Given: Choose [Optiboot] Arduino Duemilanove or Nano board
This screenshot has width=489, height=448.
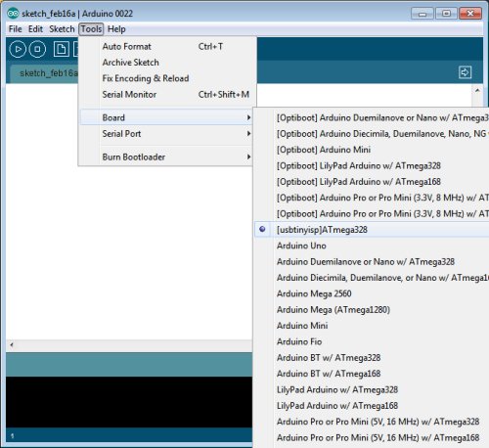Looking at the screenshot, I should point(372,117).
